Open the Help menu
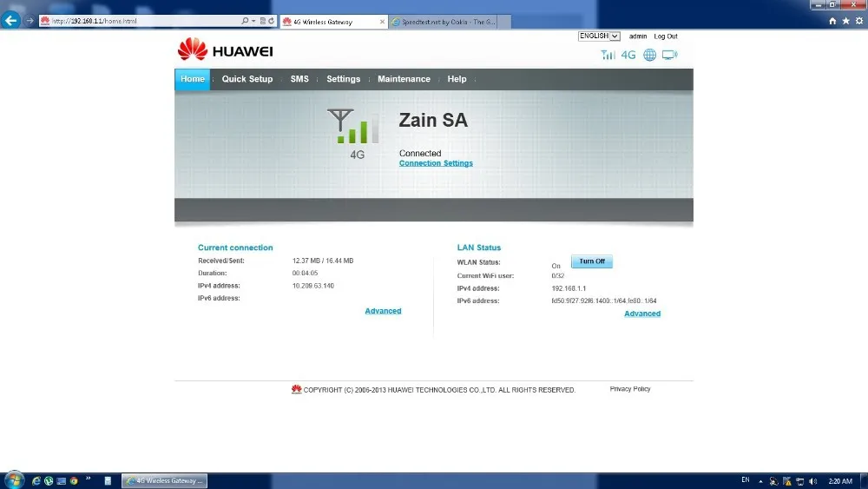The width and height of the screenshot is (868, 489). click(x=457, y=79)
